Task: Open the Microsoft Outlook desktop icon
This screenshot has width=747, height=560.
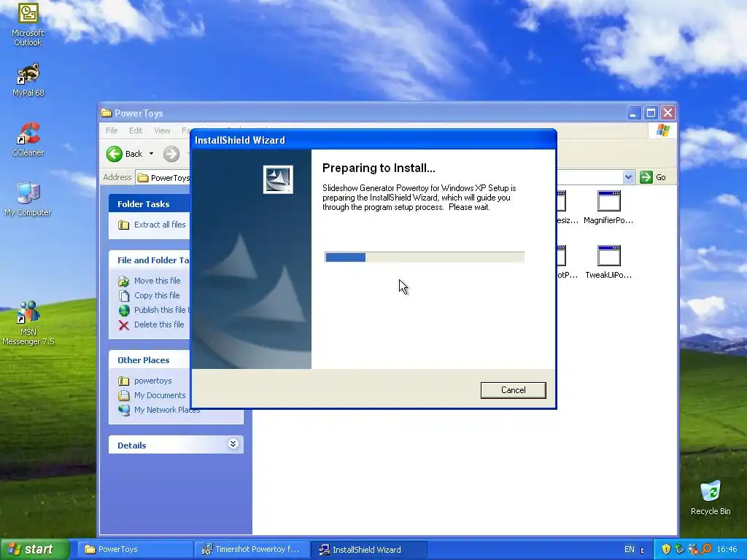Action: [x=28, y=24]
